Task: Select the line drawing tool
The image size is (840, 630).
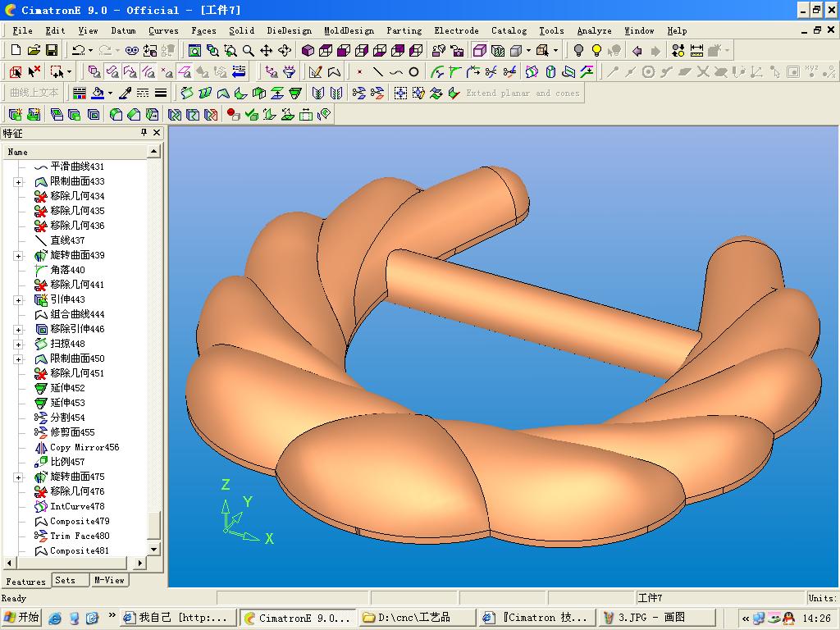Action: 377,72
